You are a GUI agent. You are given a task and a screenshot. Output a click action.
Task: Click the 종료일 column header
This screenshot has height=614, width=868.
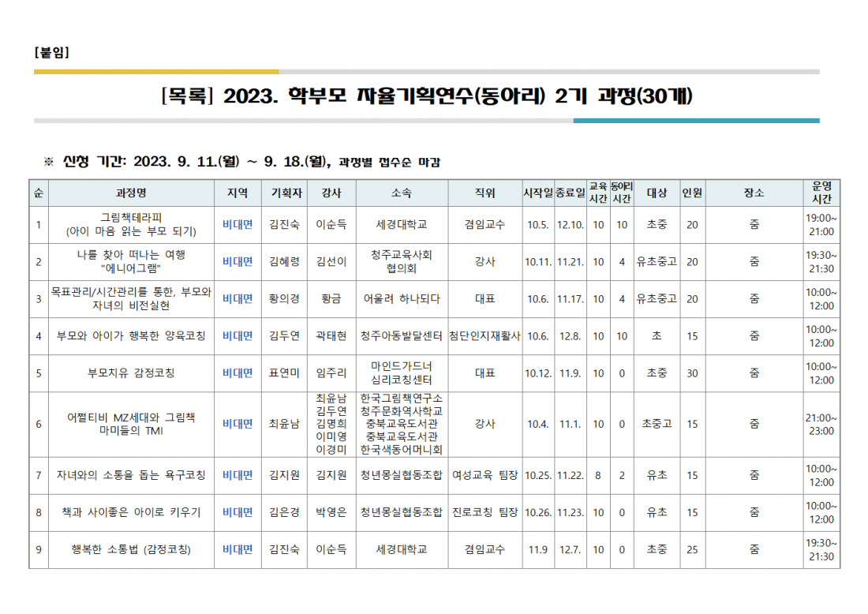571,193
